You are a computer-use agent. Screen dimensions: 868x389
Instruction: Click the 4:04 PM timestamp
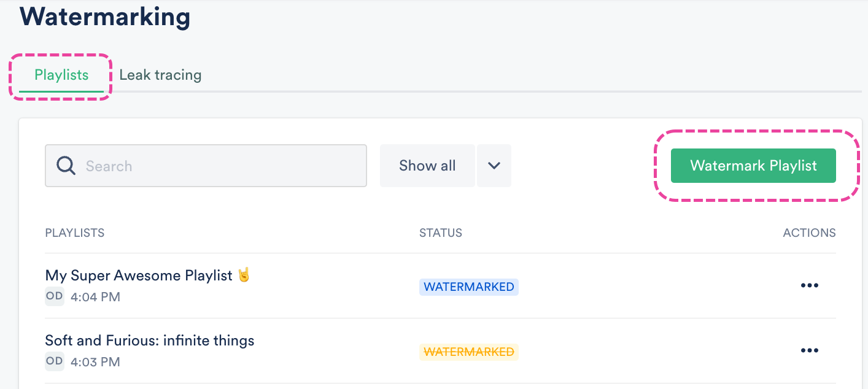(x=95, y=298)
